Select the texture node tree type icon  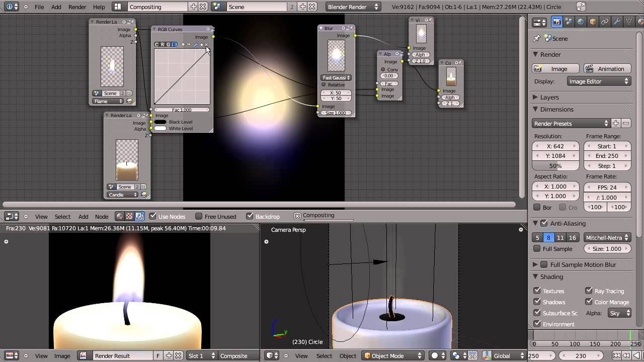pos(129,216)
